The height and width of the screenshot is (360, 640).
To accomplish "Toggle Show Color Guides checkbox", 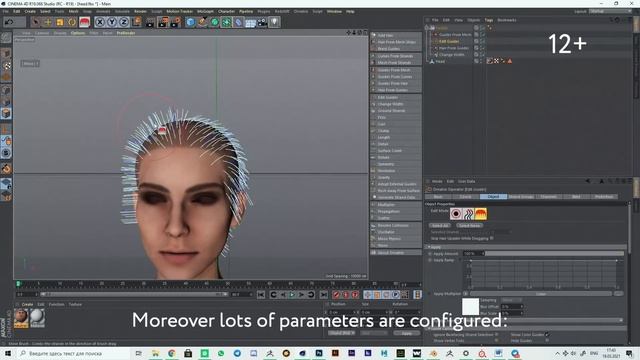I will tap(547, 335).
